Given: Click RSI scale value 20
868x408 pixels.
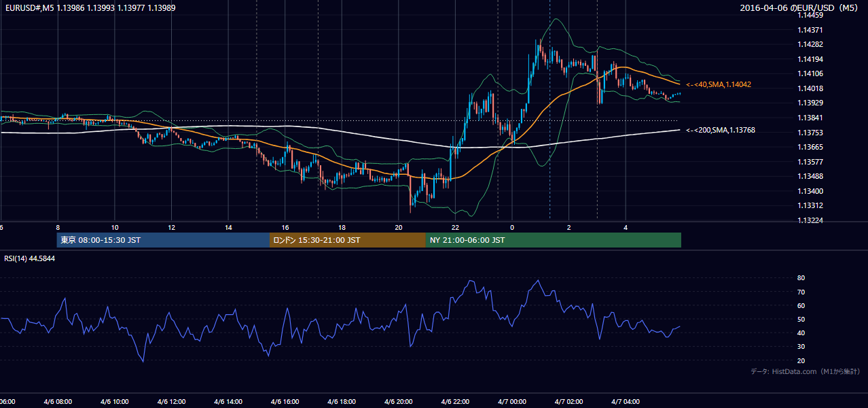Looking at the screenshot, I should (801, 360).
